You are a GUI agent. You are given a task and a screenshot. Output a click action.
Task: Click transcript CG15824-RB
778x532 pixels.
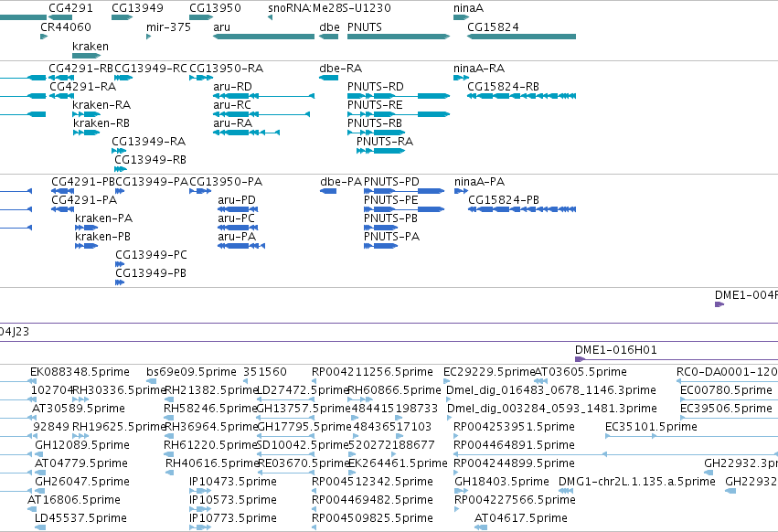[521, 96]
